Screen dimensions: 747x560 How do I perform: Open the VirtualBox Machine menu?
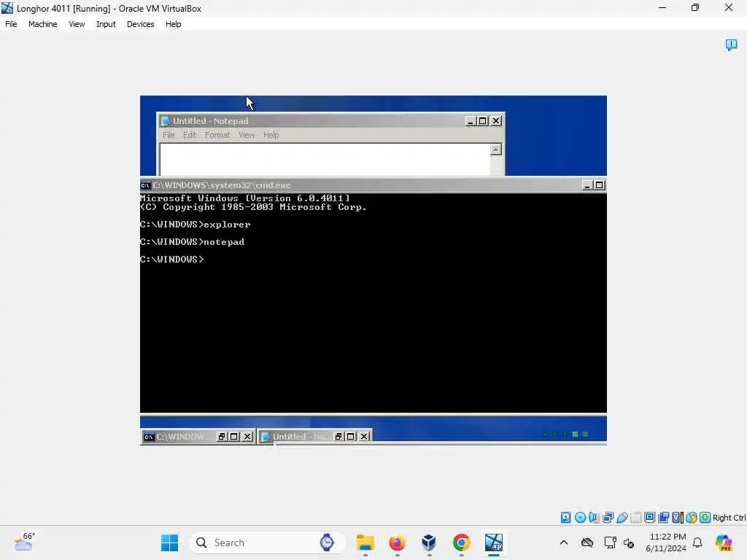42,24
